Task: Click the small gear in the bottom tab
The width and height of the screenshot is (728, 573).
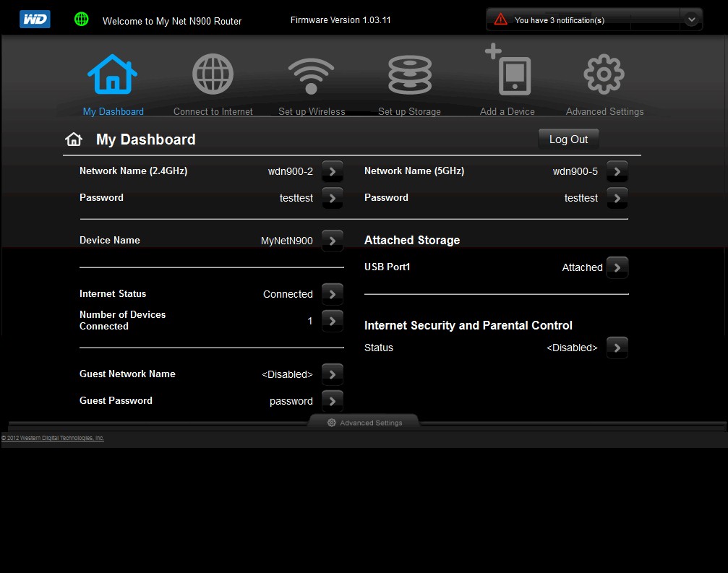Action: coord(332,423)
